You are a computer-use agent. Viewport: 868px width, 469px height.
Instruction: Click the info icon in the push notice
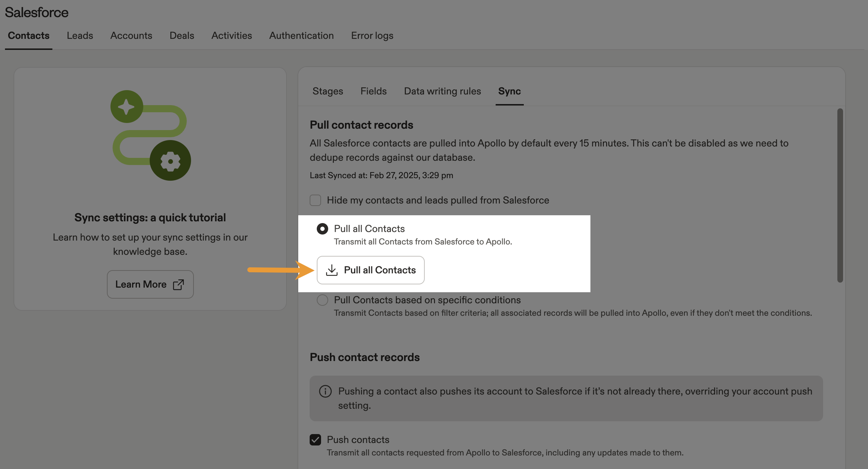click(325, 391)
